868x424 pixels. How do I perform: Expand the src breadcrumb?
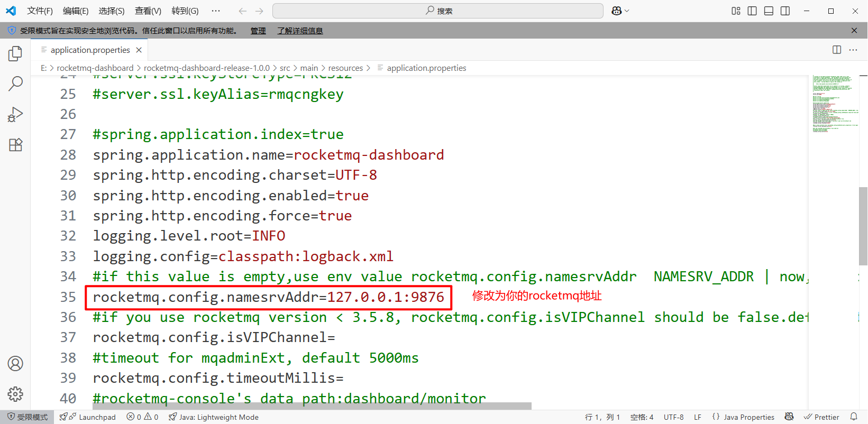[285, 68]
